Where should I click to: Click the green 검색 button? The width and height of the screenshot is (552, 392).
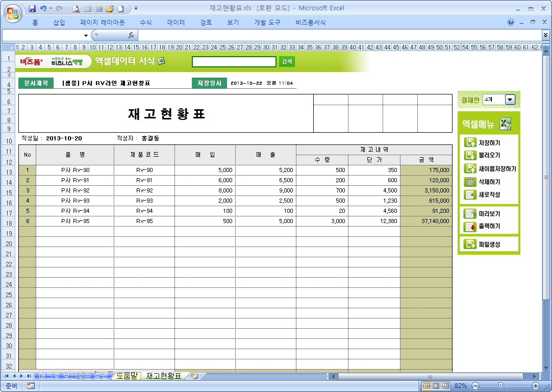click(x=287, y=61)
